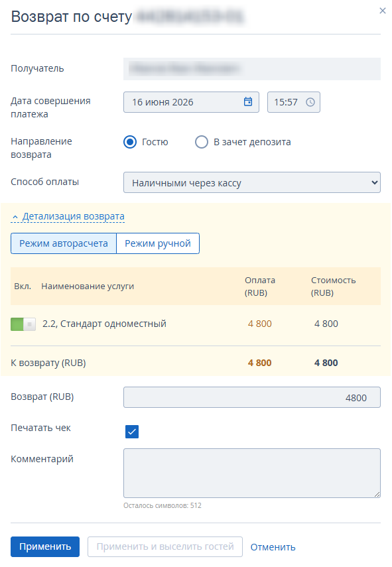Viewport: 392px width, 567px height.
Task: Toggle the Стандарт одноместный service switch
Action: tap(23, 324)
